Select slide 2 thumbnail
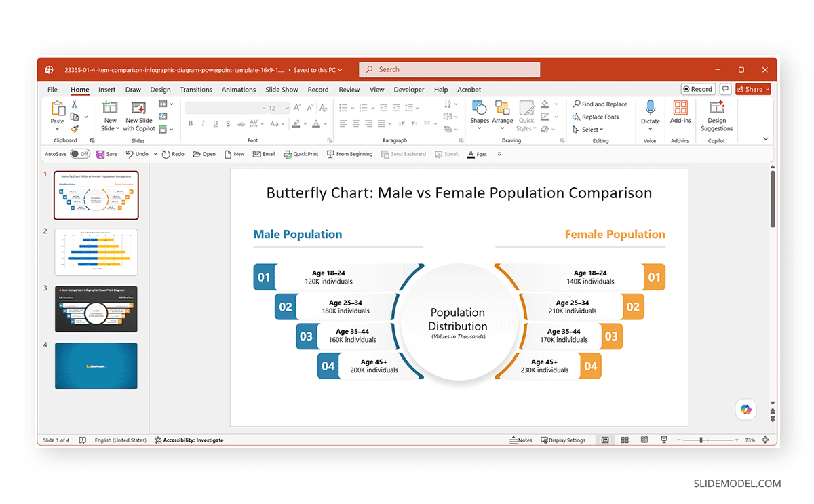814x504 pixels. [x=96, y=252]
